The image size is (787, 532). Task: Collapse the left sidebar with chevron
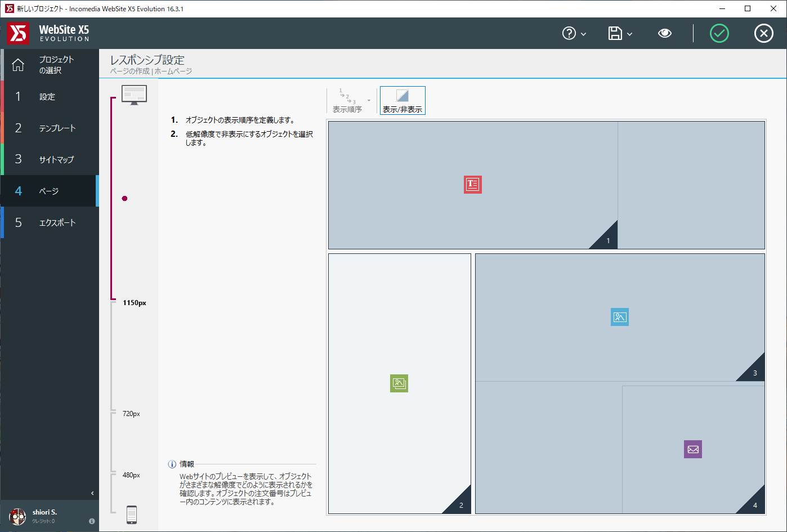(92, 493)
